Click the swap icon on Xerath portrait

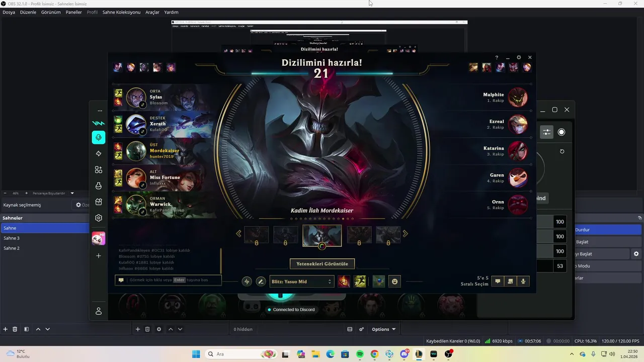143,132
